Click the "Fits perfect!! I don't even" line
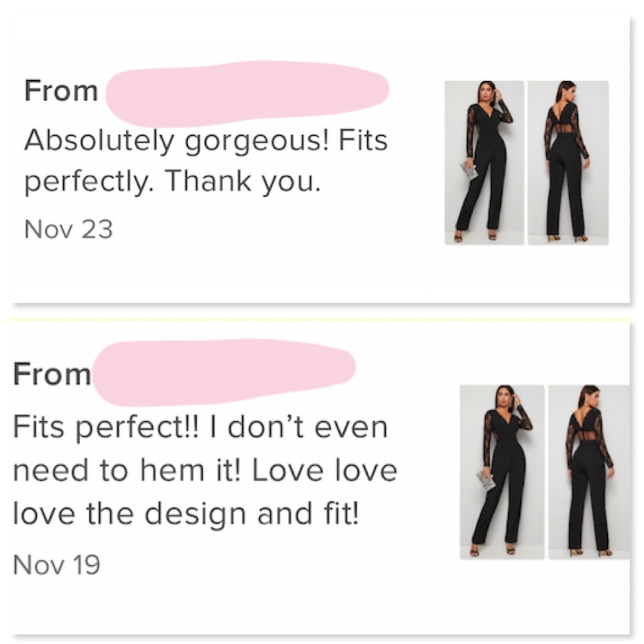The width and height of the screenshot is (644, 644). click(200, 428)
